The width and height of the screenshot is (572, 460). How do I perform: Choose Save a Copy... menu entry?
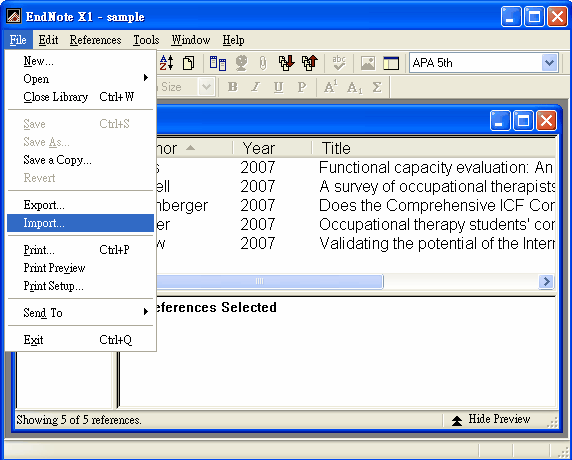81,160
